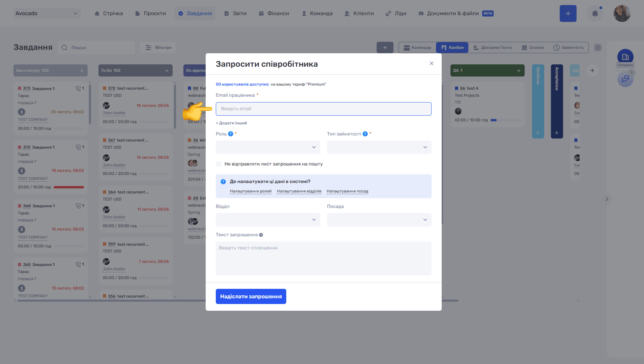Viewport: 644px width, 364px height.
Task: Click the board horizontal scrollbar
Action: tap(238, 301)
